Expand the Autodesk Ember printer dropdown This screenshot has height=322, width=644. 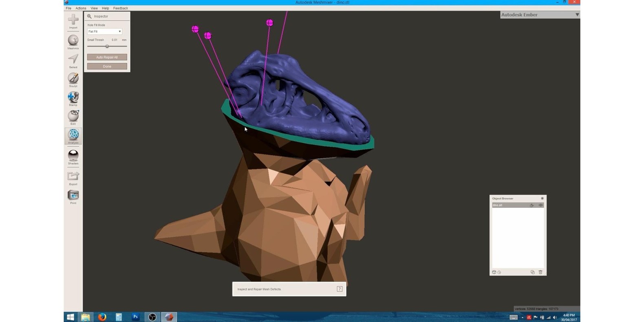pos(577,15)
